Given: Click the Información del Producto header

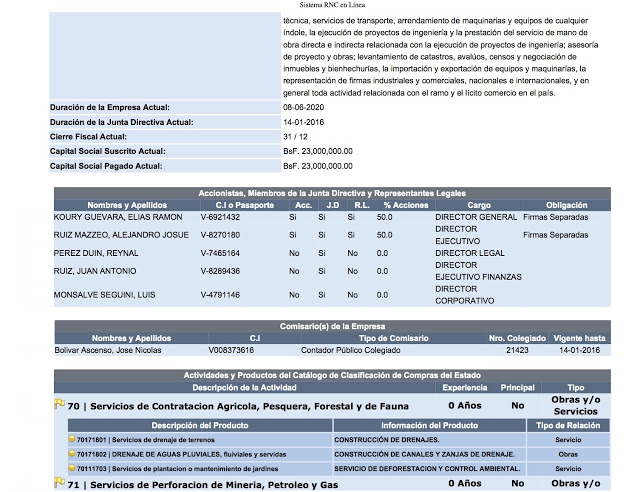Looking at the screenshot, I should click(429, 425).
